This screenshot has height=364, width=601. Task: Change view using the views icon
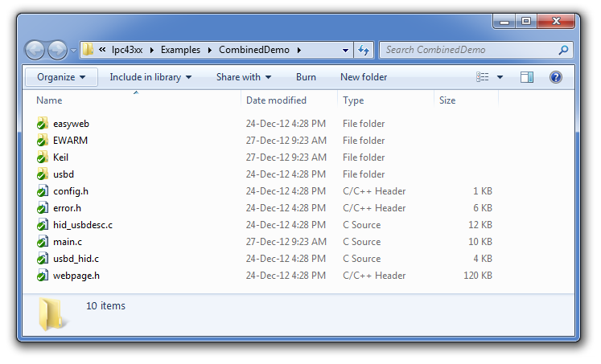coord(483,77)
